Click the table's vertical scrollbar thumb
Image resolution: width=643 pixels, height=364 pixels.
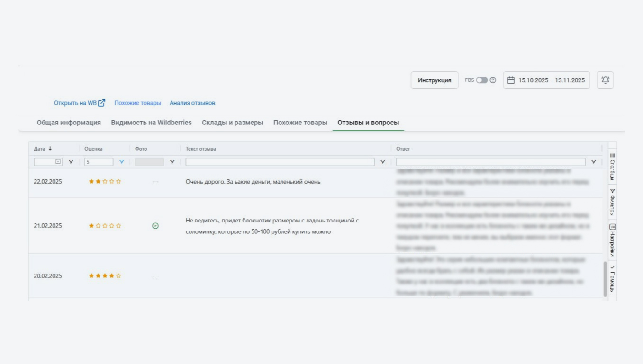[x=605, y=279]
